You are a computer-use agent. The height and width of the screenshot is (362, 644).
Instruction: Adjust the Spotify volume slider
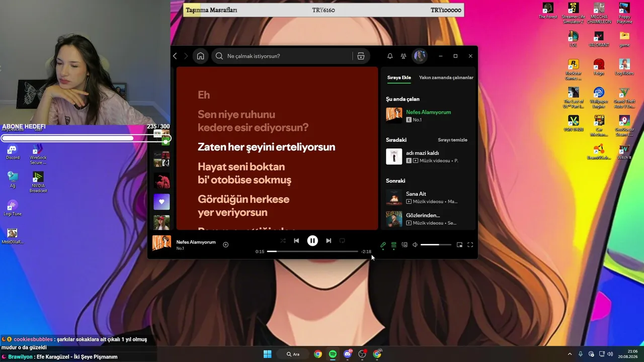tap(436, 245)
